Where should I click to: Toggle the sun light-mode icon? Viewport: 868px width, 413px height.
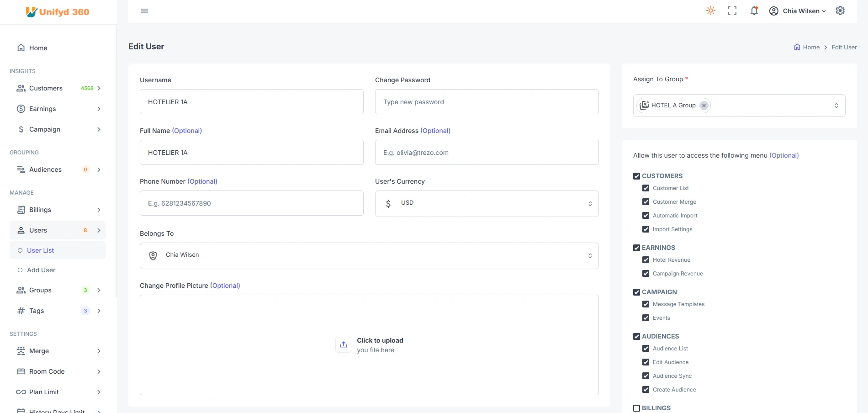(x=710, y=11)
